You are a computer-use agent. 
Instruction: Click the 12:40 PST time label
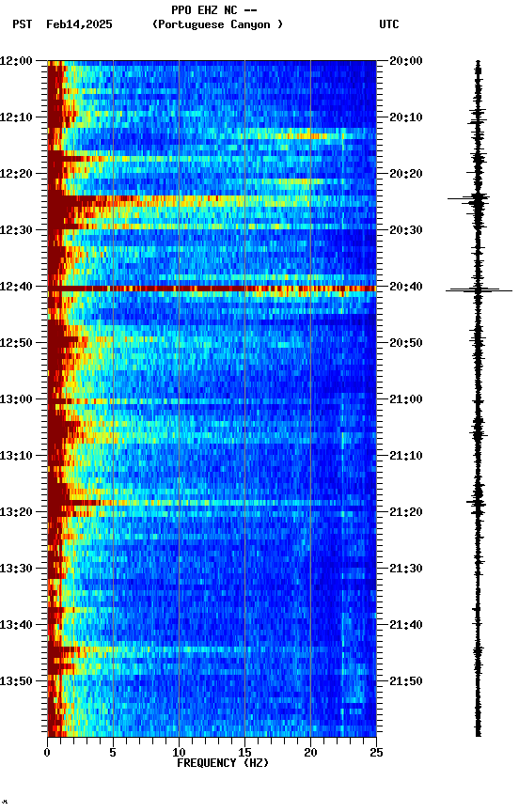pos(16,287)
